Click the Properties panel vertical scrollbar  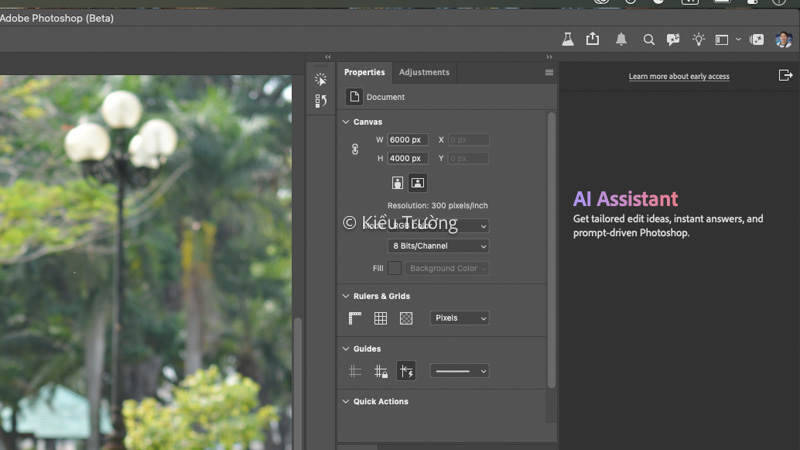(x=551, y=250)
